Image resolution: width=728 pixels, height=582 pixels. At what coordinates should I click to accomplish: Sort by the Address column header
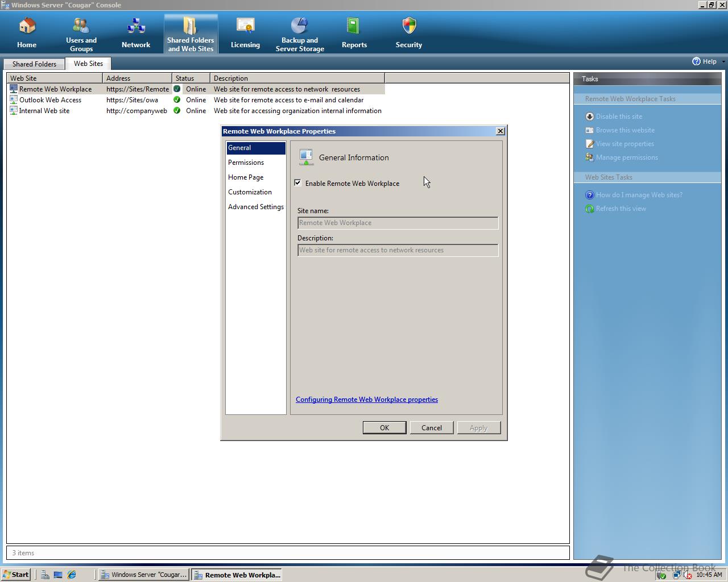137,78
